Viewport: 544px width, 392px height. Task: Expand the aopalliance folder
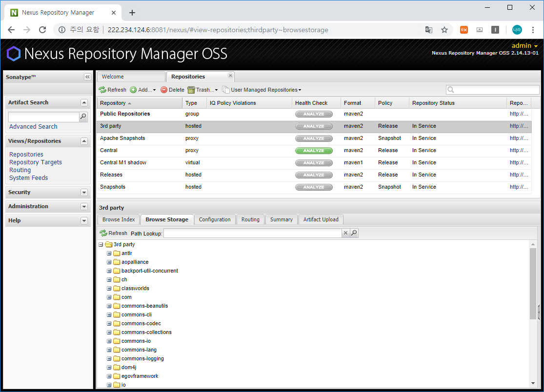click(109, 262)
